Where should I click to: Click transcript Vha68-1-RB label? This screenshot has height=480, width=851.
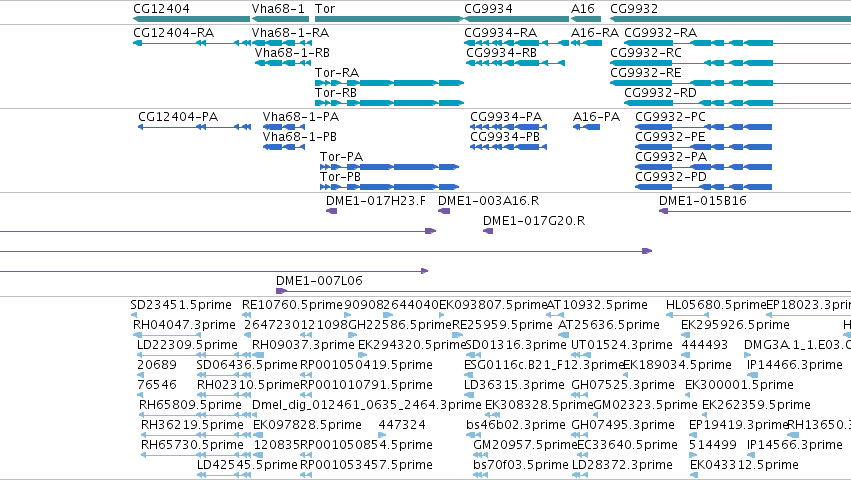[293, 53]
